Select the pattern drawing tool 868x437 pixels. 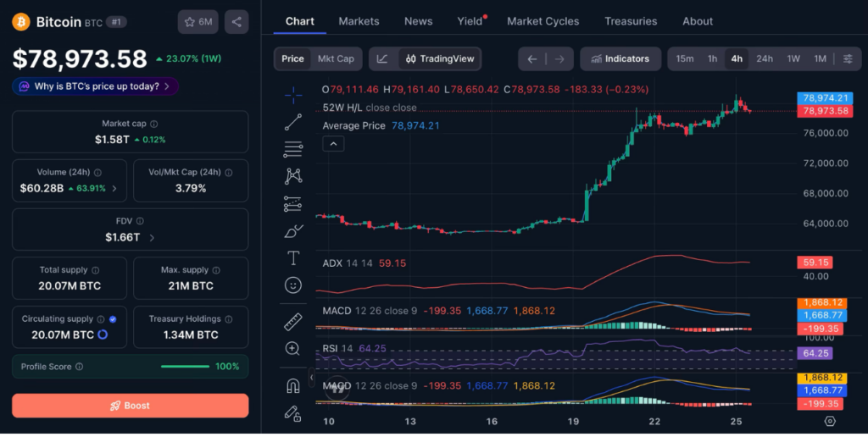(293, 176)
